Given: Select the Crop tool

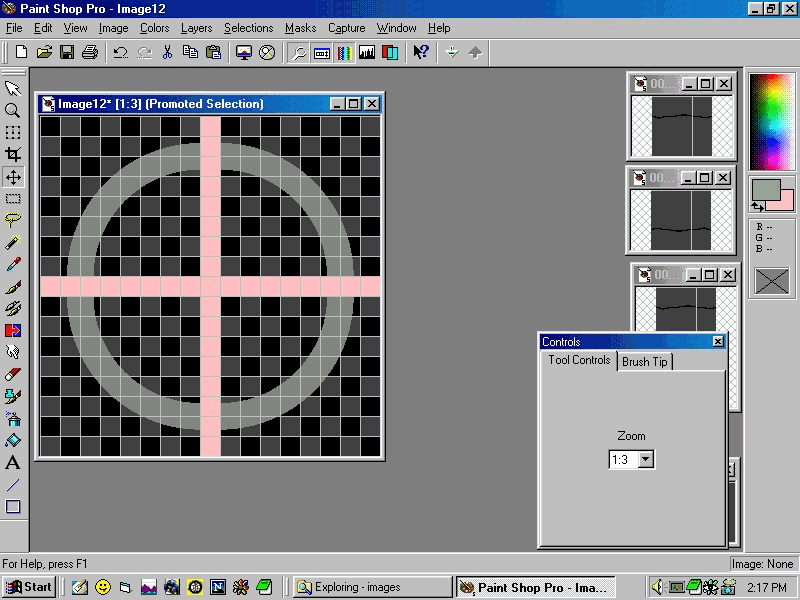Looking at the screenshot, I should click(13, 155).
